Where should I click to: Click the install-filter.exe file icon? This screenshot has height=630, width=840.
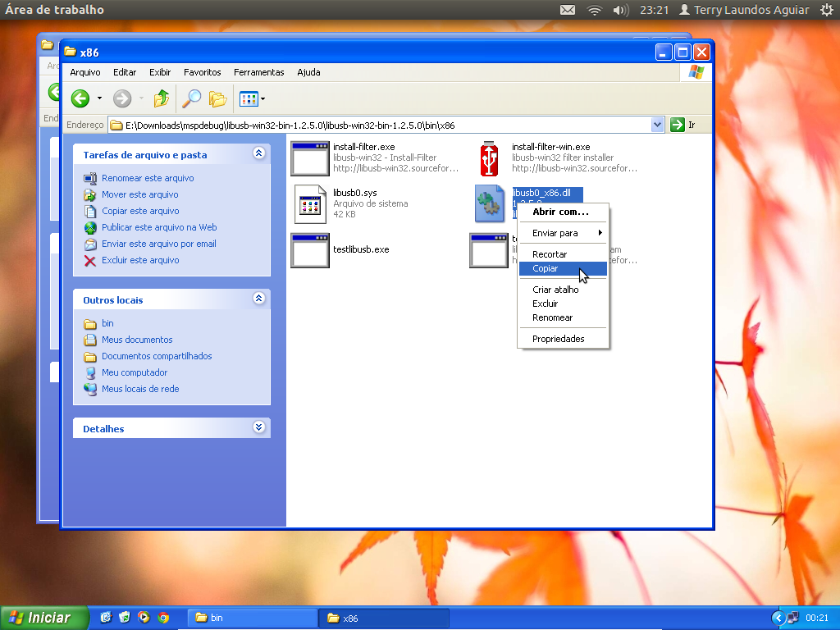[309, 158]
